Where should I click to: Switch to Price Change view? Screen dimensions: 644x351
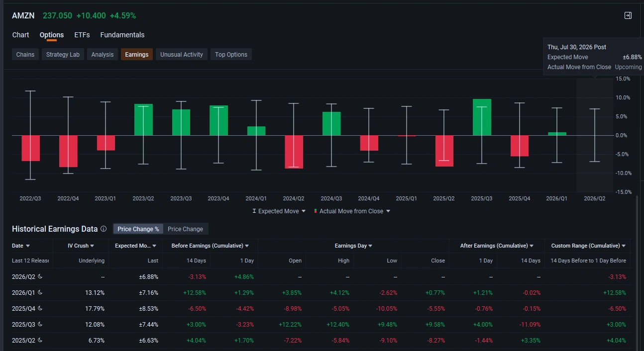(x=185, y=229)
